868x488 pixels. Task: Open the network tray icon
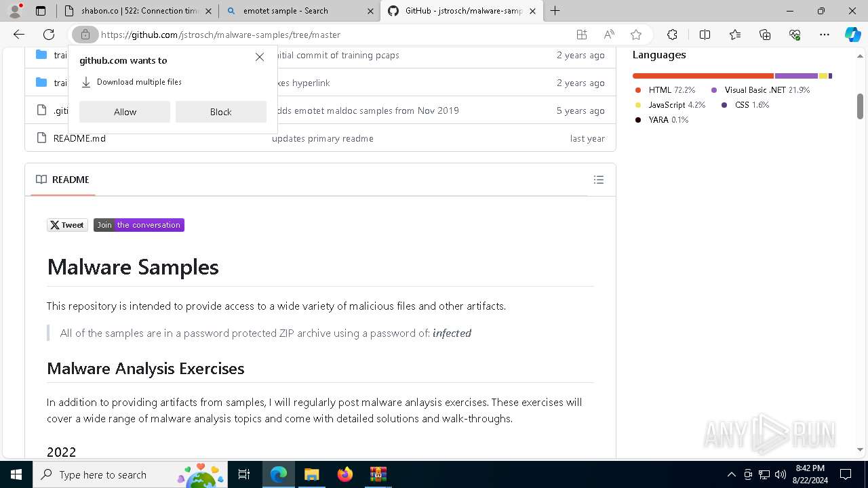click(764, 474)
